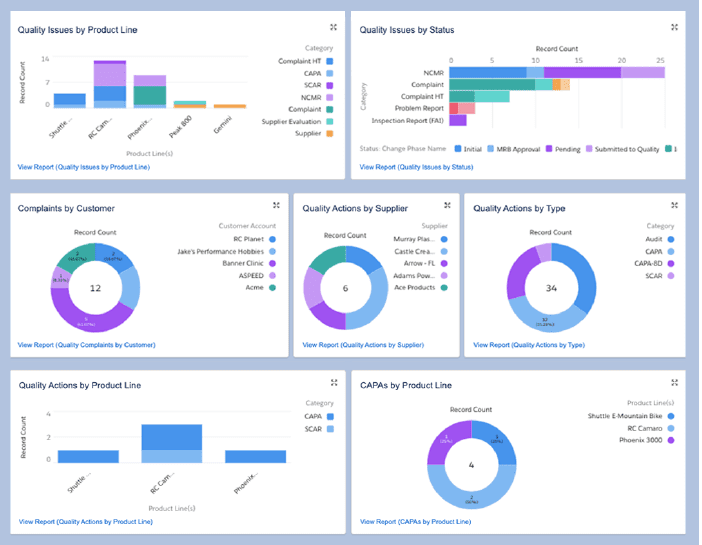Open View Report (Quality Complaints by Customer)
Screen dimensions: 702x545
(86, 345)
